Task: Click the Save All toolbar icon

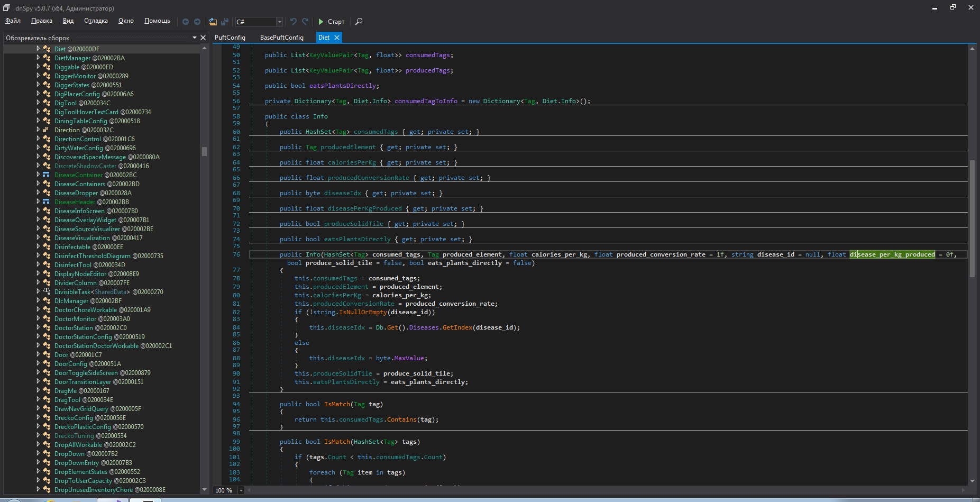Action: [225, 22]
